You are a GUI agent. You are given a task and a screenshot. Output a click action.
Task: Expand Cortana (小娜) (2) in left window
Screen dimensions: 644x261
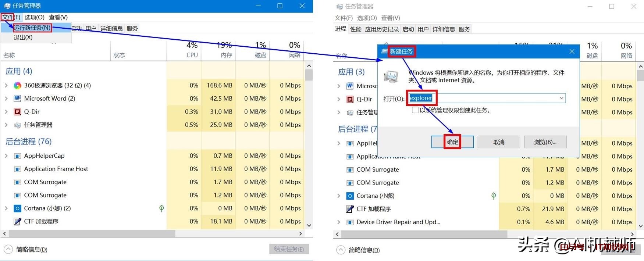coord(6,208)
